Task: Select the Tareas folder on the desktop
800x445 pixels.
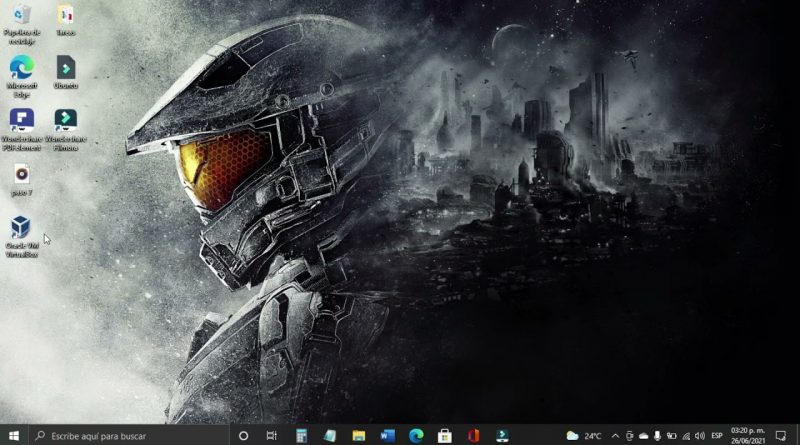Action: tap(66, 20)
